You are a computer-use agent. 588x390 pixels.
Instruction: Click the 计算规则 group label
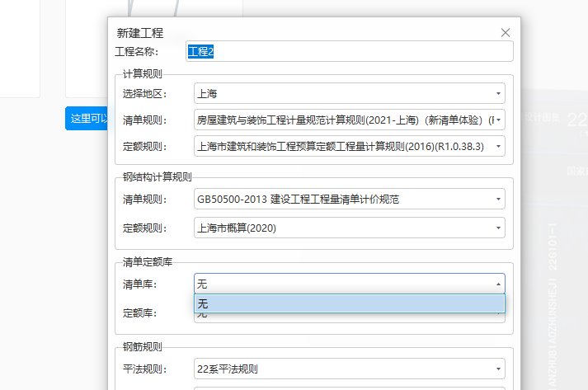[142, 74]
